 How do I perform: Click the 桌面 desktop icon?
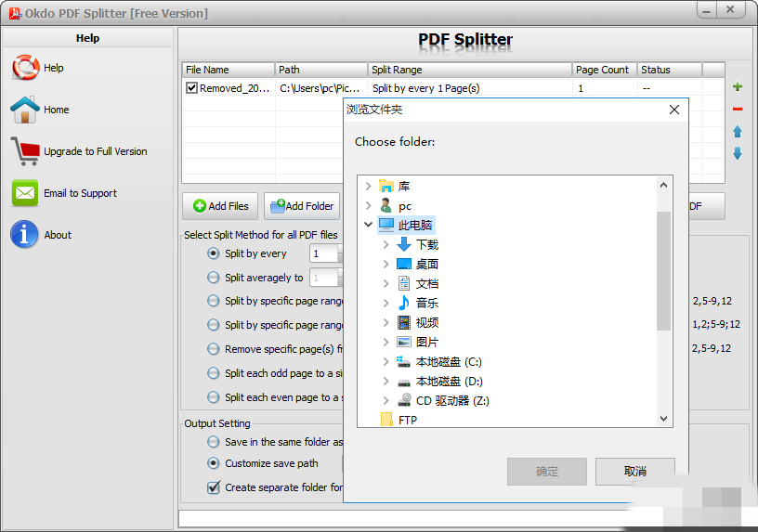coord(404,264)
